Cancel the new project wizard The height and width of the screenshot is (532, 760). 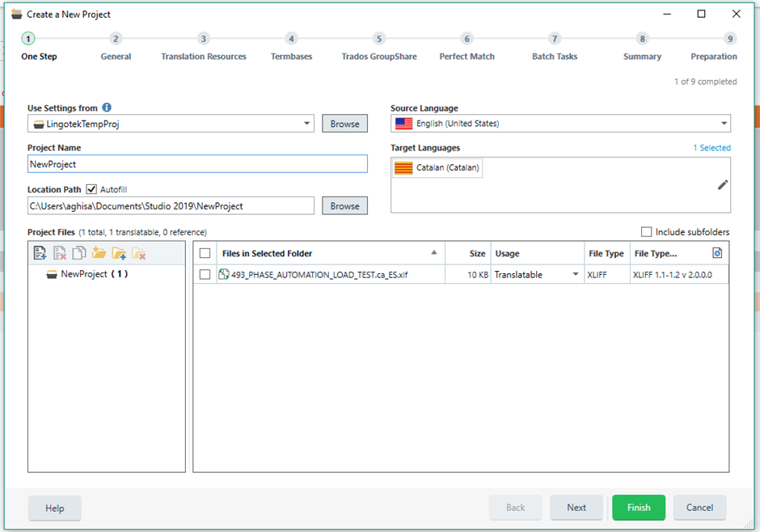pyautogui.click(x=699, y=507)
